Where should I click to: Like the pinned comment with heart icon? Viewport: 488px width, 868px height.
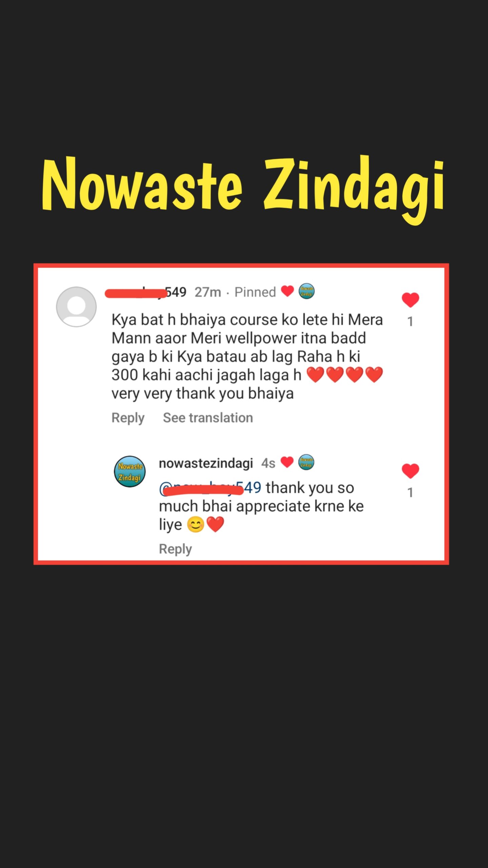click(x=410, y=300)
